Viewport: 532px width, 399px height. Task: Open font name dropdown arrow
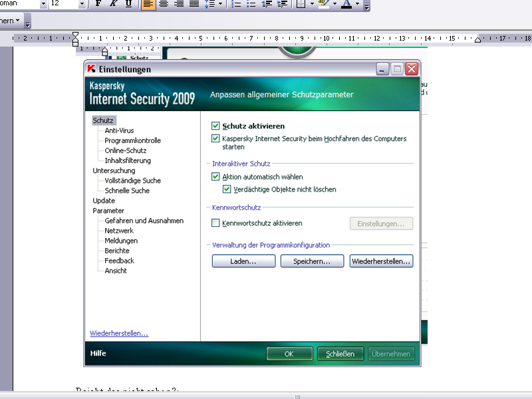(43, 4)
